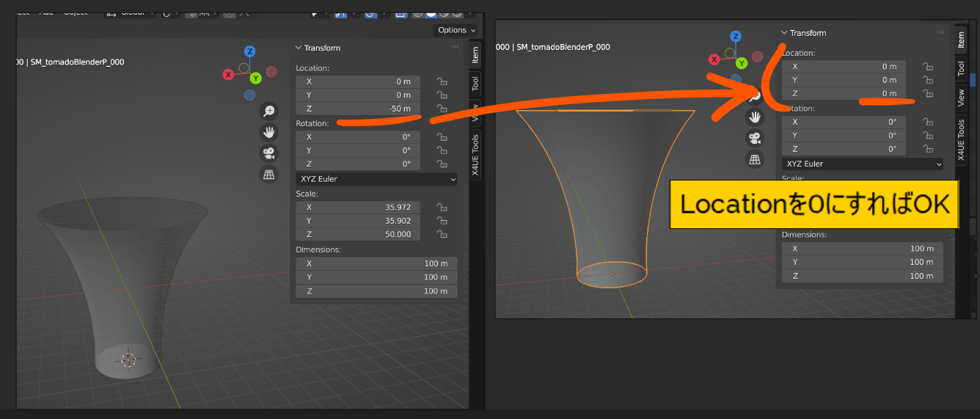Lock Rotation Z in right panel
Viewport: 980px width, 419px height.
click(928, 148)
